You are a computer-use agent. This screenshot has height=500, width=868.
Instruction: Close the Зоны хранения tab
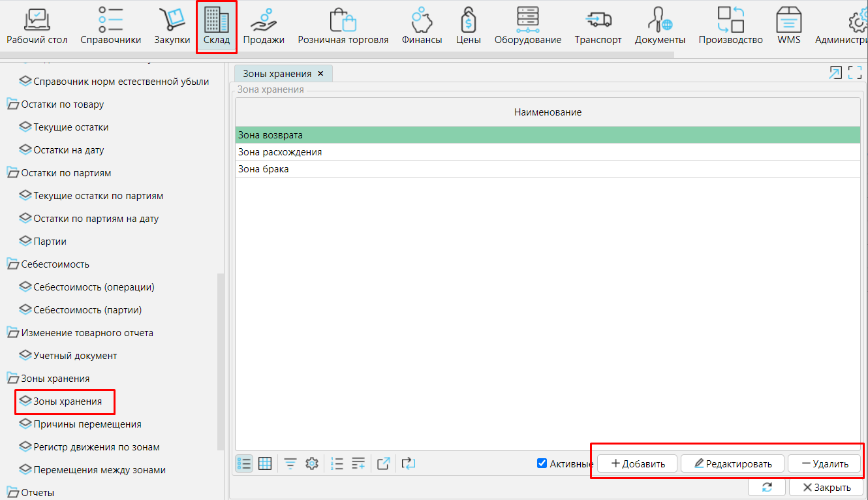(320, 74)
